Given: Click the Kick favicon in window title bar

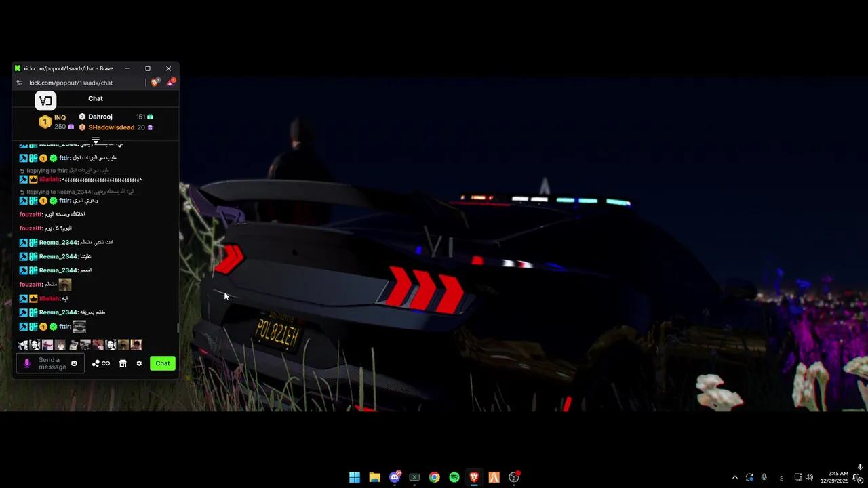Looking at the screenshot, I should pyautogui.click(x=18, y=68).
